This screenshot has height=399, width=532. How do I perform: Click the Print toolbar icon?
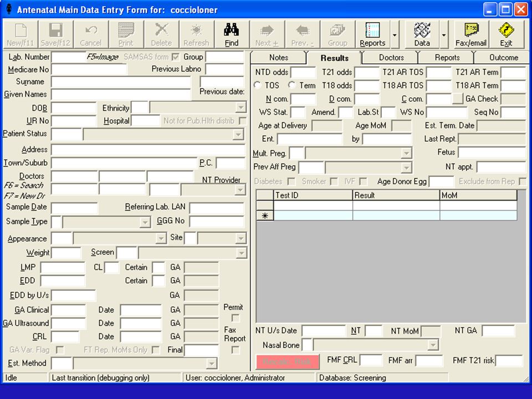pyautogui.click(x=126, y=34)
